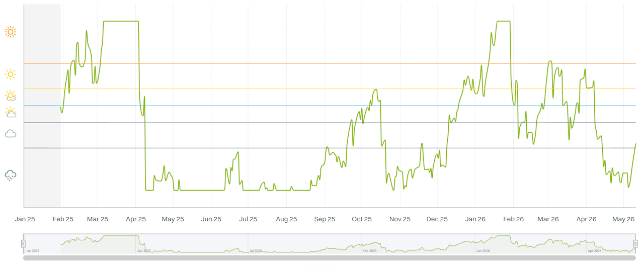Click the grey cloud icon
The height and width of the screenshot is (265, 644).
click(x=11, y=134)
